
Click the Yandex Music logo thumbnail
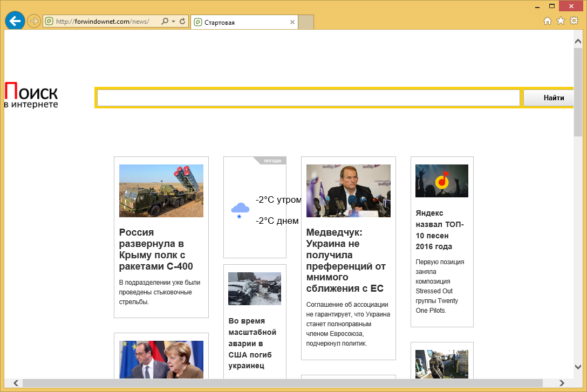pos(441,181)
